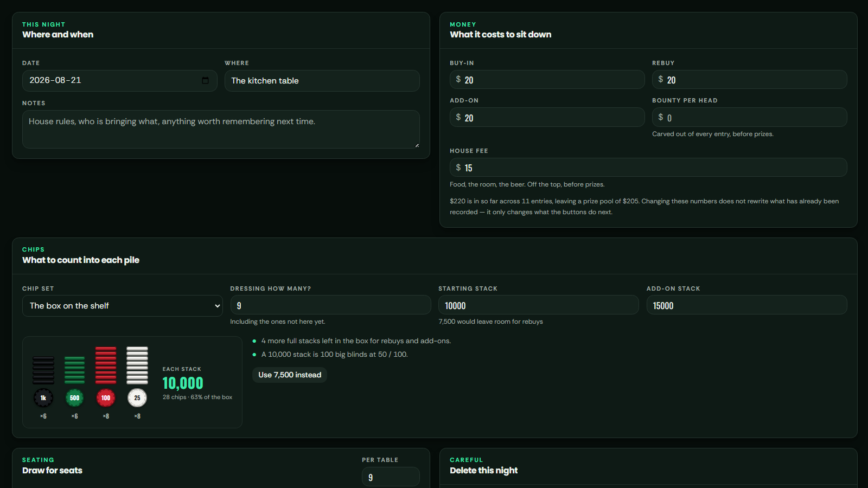This screenshot has width=868, height=488.
Task: Click the white chip stack illustration
Action: (x=137, y=365)
